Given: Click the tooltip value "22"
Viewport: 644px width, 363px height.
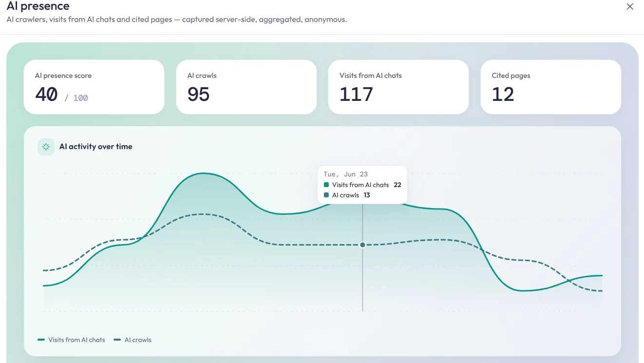Looking at the screenshot, I should pyautogui.click(x=398, y=185).
